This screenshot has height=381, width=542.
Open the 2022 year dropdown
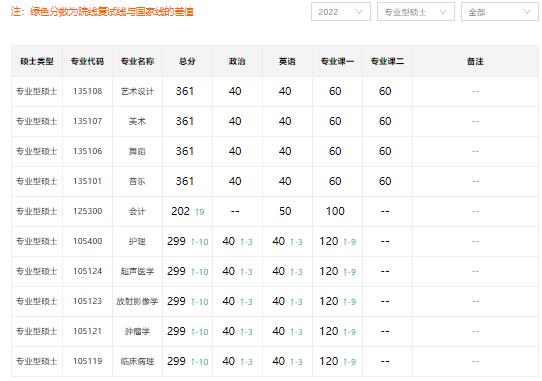[340, 12]
